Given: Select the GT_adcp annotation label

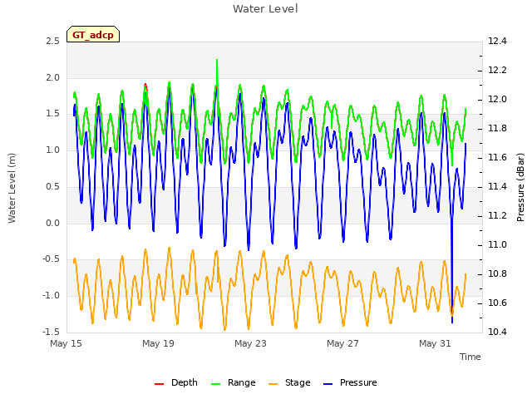Looking at the screenshot, I should [93, 34].
